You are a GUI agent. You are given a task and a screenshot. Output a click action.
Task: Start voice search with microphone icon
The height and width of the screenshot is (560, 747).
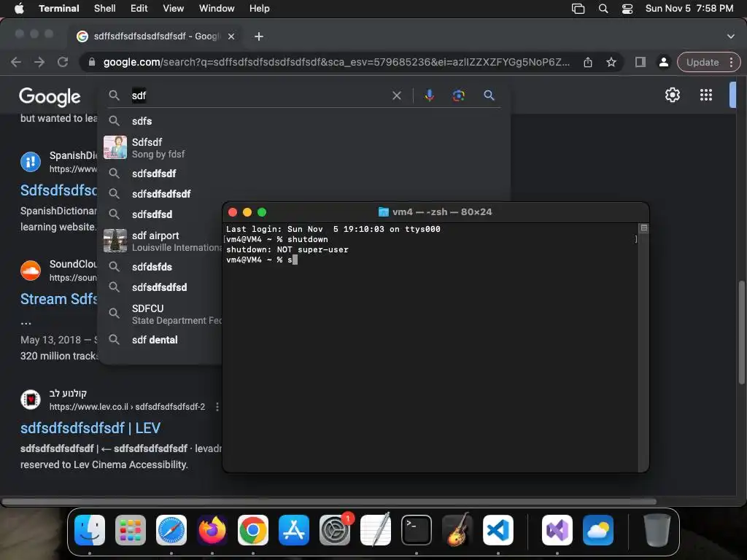pos(429,96)
